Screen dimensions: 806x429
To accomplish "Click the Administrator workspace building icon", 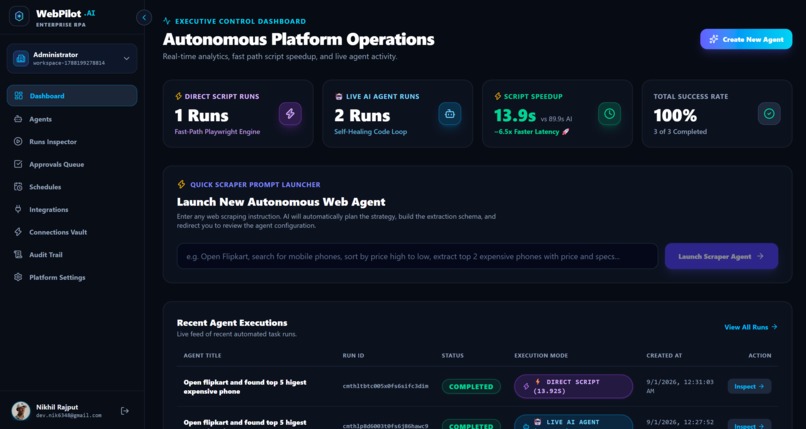I will click(x=21, y=59).
